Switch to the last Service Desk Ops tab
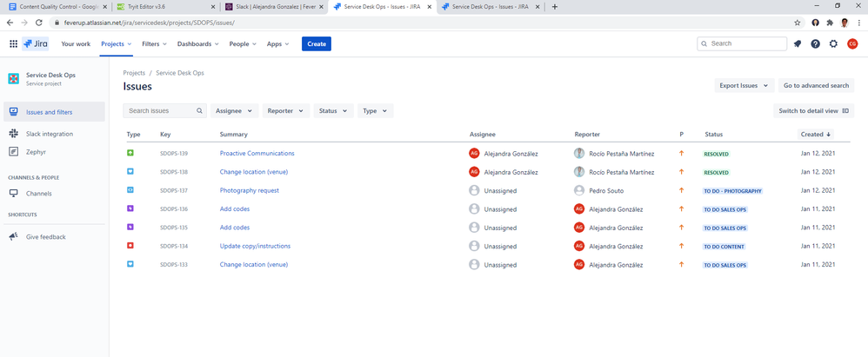This screenshot has height=357, width=868. (491, 7)
